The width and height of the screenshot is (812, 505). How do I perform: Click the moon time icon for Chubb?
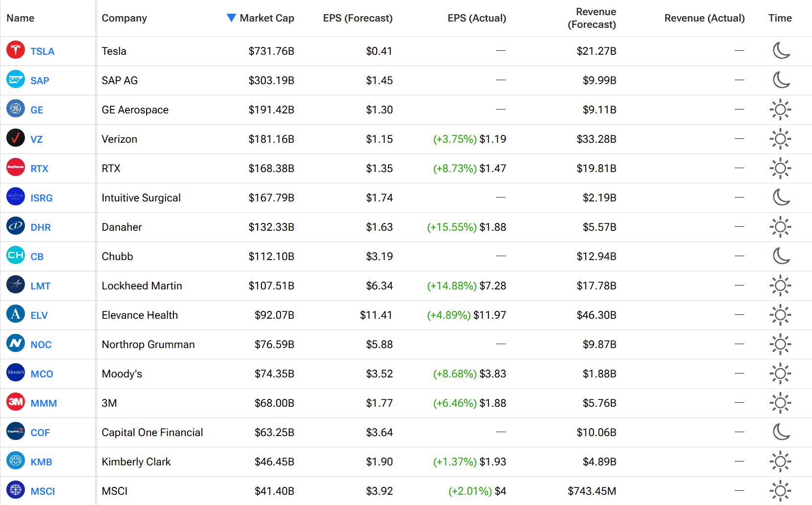[781, 256]
